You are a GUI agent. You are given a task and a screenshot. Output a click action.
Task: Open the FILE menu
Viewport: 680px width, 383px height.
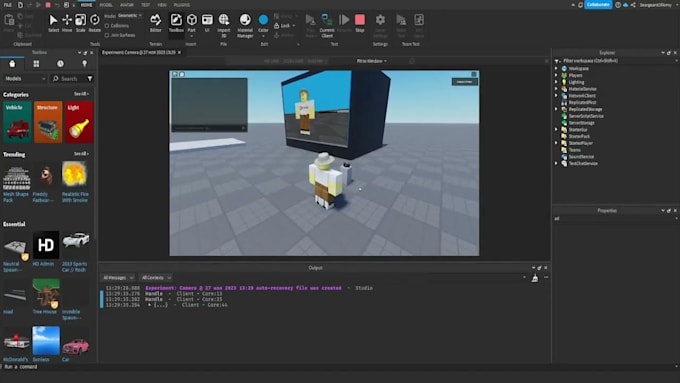[8, 5]
